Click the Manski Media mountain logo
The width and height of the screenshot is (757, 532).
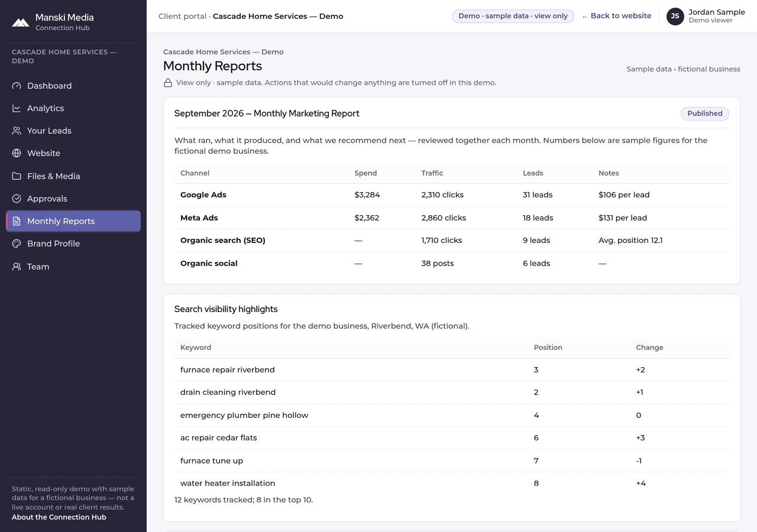(x=21, y=22)
